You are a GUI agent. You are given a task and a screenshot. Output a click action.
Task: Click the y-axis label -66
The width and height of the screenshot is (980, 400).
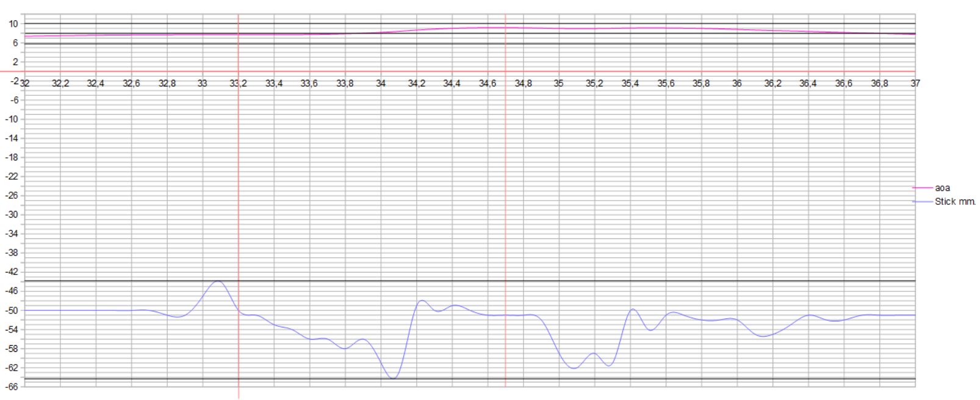click(x=12, y=387)
